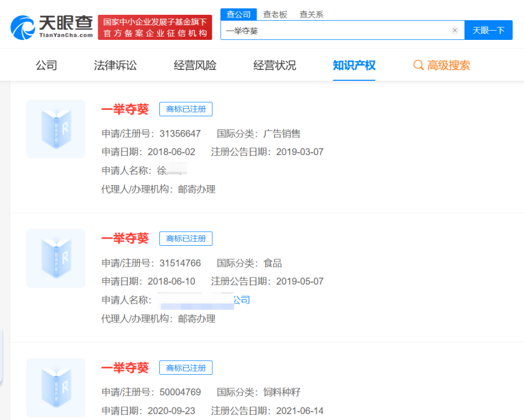
Task: Click the TianYanCha logo
Action: pyautogui.click(x=52, y=27)
